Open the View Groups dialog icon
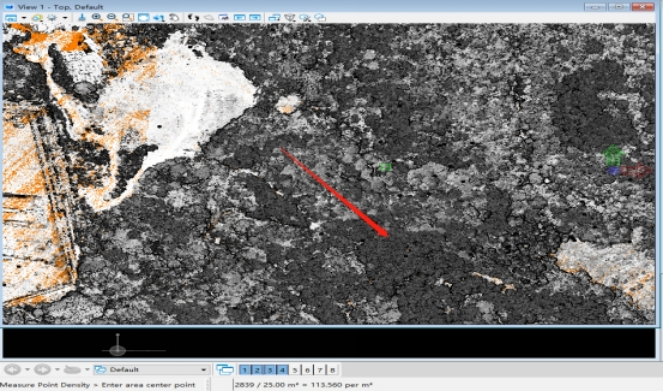This screenshot has height=391, width=664. pos(225,370)
